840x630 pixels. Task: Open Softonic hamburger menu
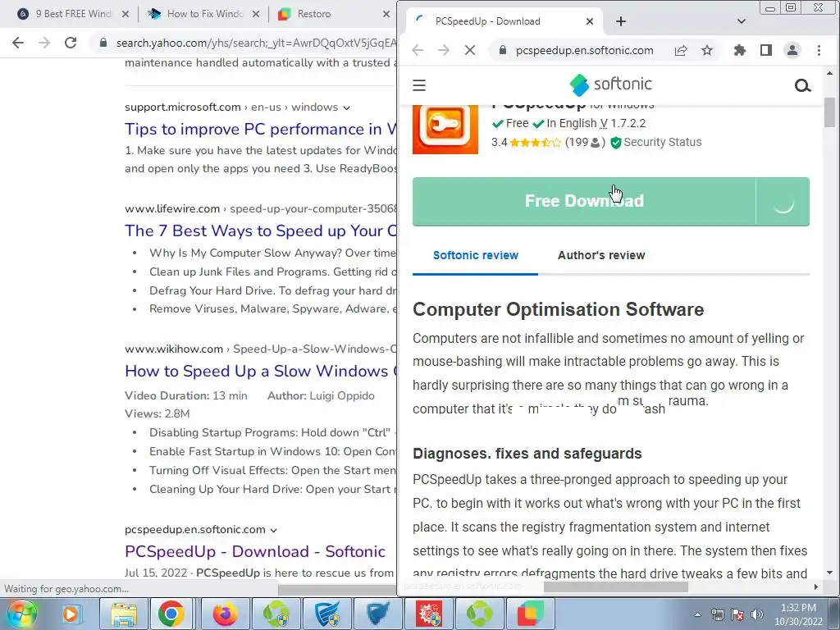coord(419,85)
